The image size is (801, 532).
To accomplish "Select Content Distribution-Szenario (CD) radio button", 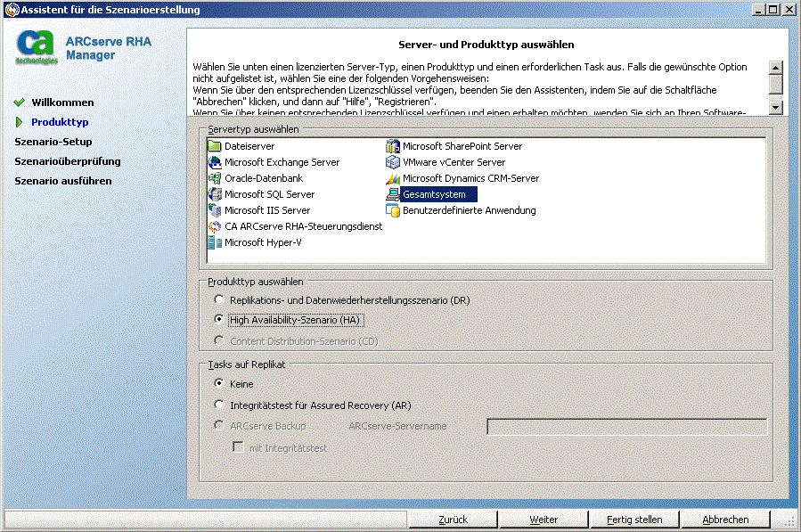I will click(x=219, y=340).
